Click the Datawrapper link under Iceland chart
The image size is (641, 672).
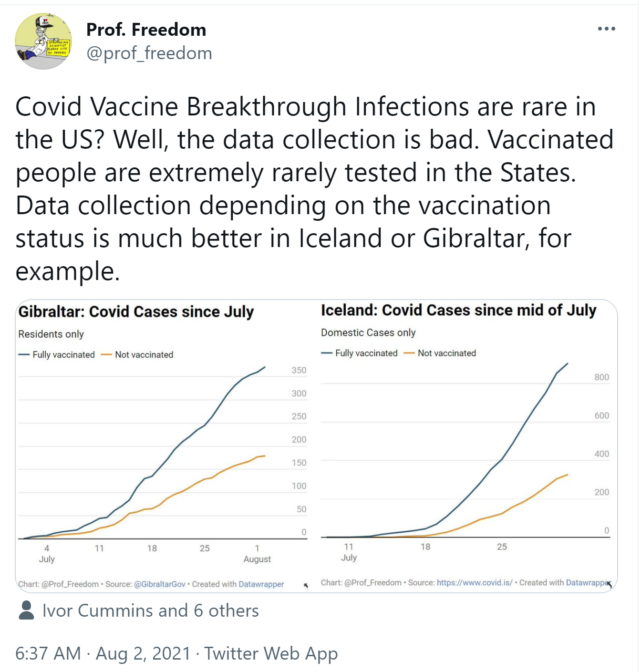pyautogui.click(x=587, y=583)
